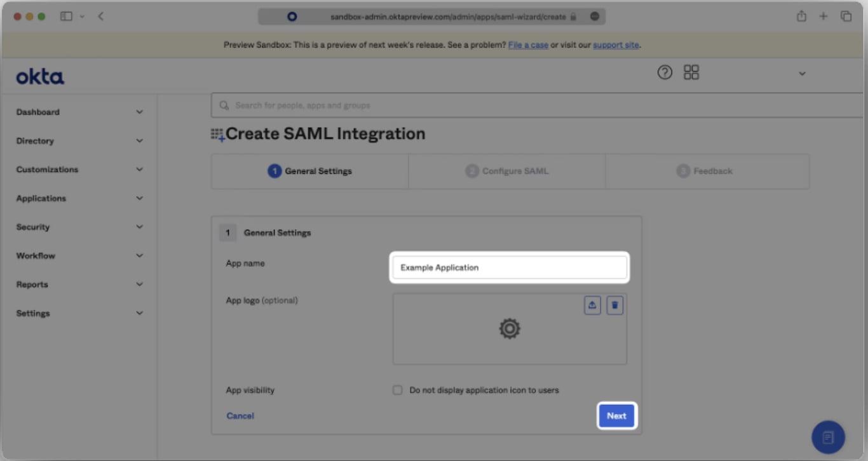This screenshot has height=461, width=868.
Task: Click the site icon in address bar
Action: 292,17
